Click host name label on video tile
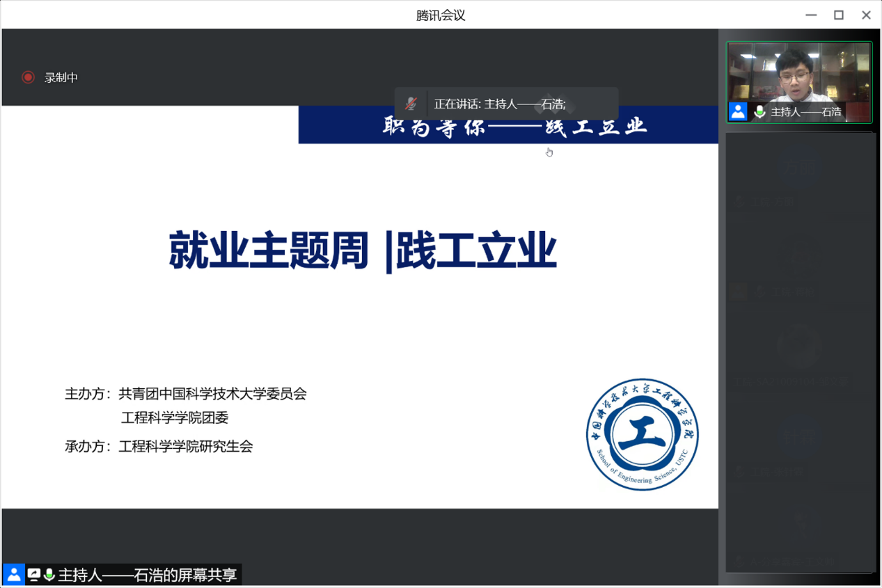Screen dimensions: 882x588 806,111
